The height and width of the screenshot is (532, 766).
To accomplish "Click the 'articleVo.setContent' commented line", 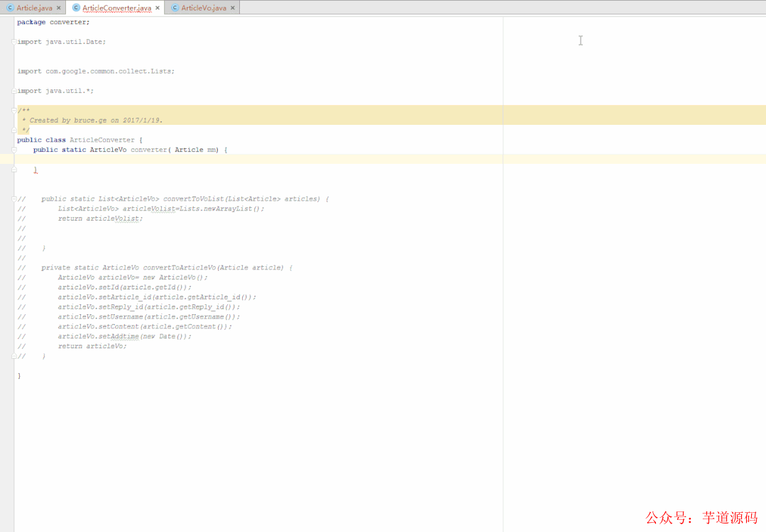I will click(x=145, y=326).
